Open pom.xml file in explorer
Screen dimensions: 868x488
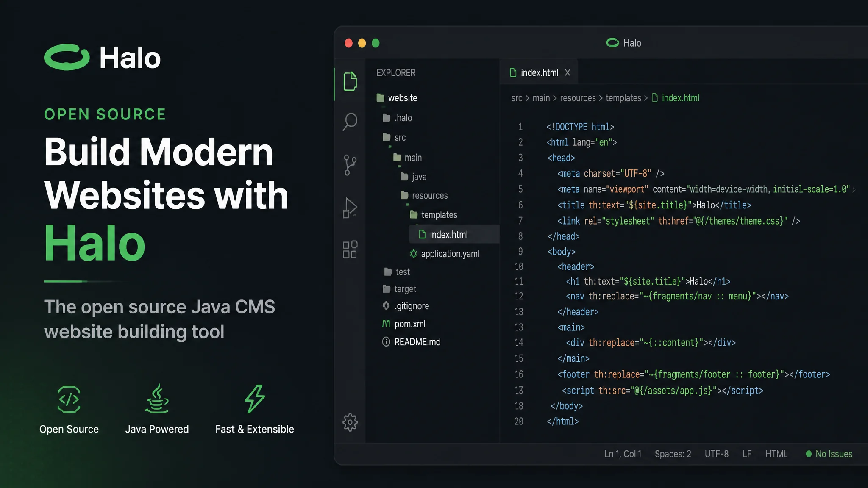403,324
